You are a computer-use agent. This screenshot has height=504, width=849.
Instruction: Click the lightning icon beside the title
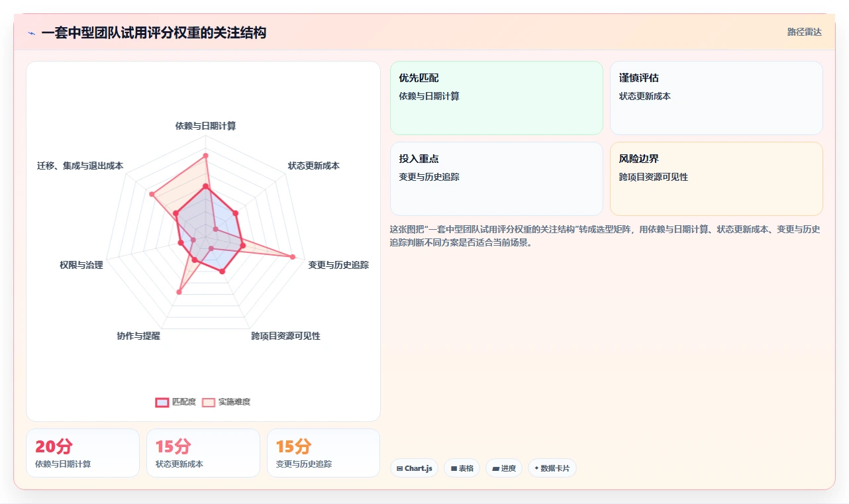[x=32, y=33]
